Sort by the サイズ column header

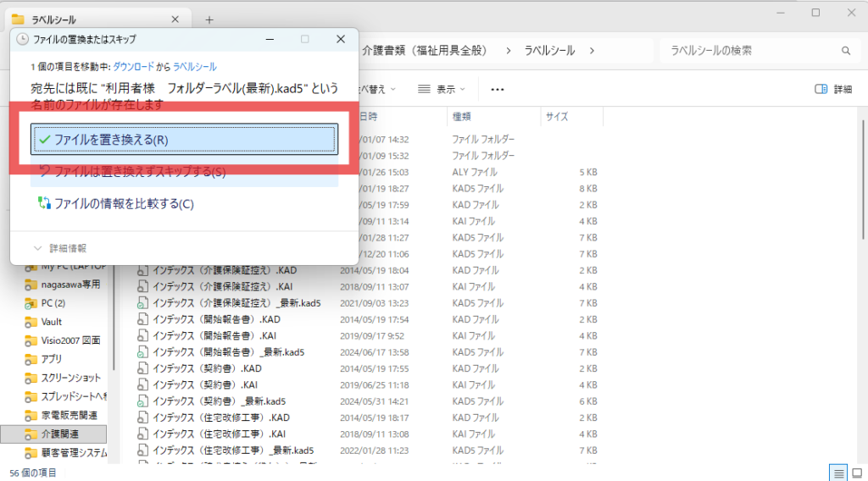point(557,116)
